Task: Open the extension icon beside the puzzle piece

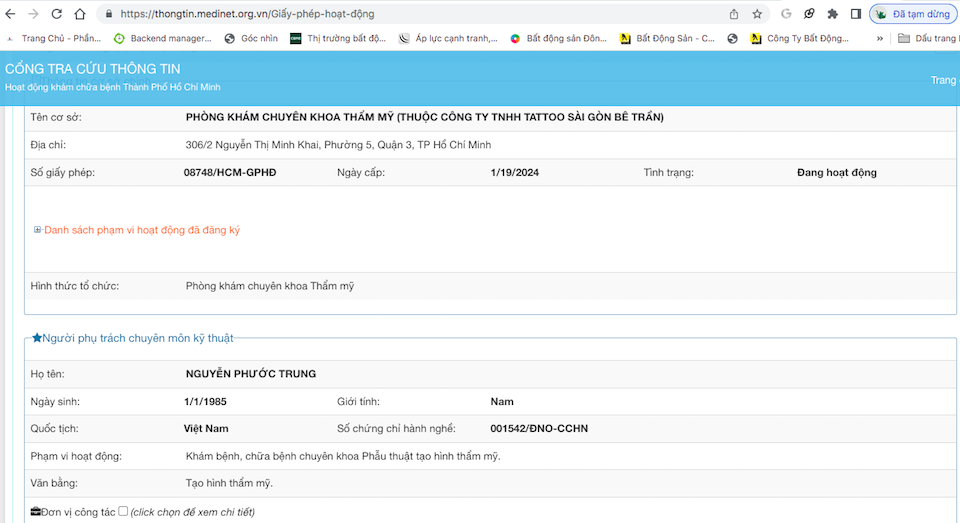Action: point(809,13)
